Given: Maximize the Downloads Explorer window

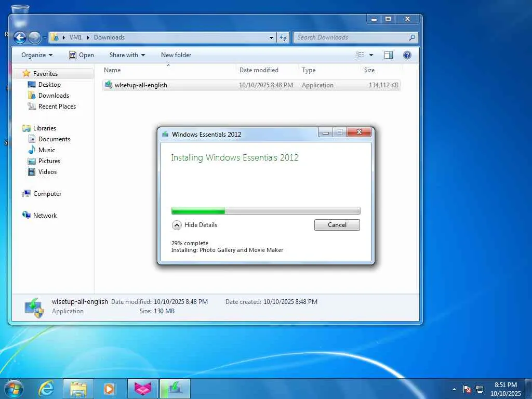Looking at the screenshot, I should pyautogui.click(x=388, y=19).
